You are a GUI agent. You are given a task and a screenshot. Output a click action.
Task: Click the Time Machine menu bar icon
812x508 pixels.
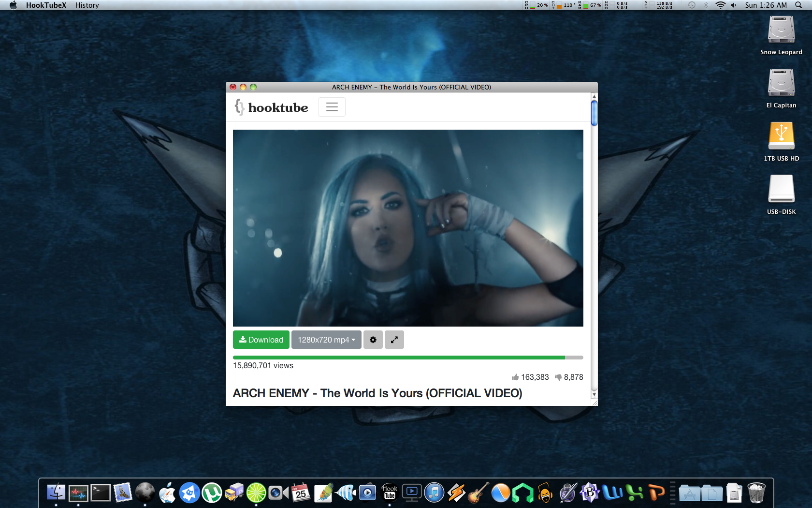(692, 5)
